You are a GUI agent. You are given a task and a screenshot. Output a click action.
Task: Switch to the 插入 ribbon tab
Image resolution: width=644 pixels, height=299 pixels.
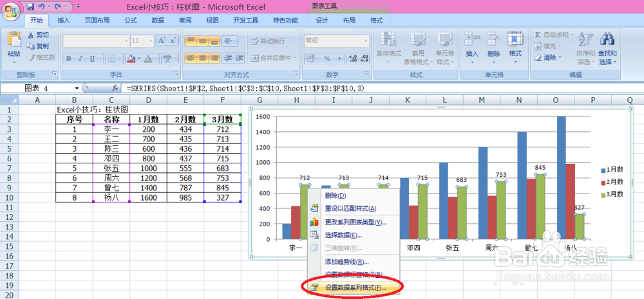click(64, 20)
